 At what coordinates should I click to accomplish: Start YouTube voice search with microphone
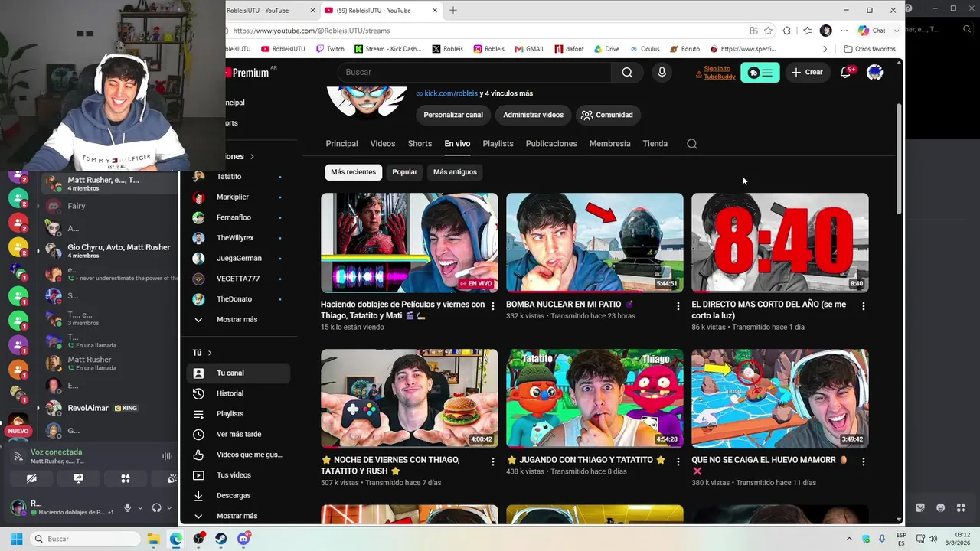pos(662,72)
